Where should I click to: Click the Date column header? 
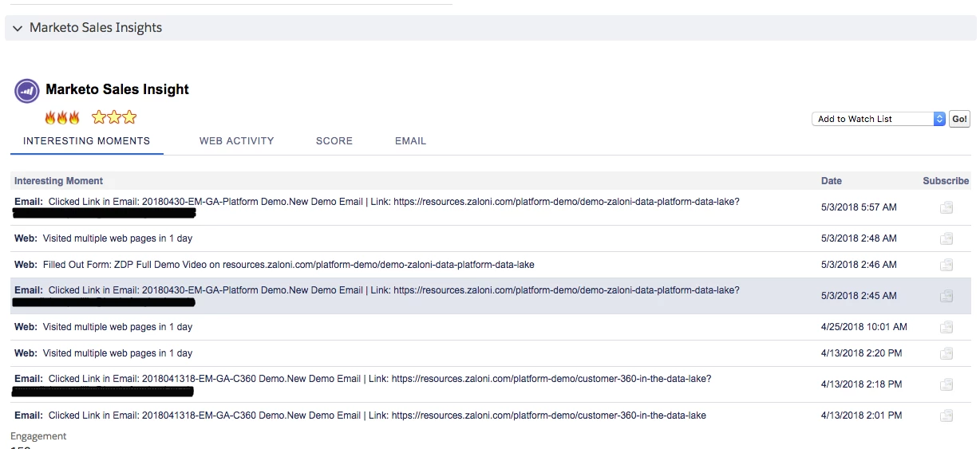tap(832, 181)
